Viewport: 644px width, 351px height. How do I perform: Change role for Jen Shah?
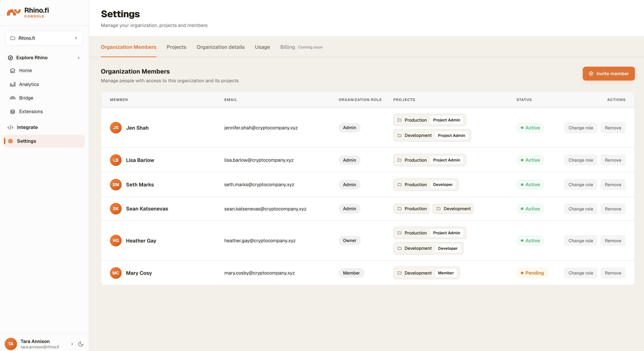[581, 128]
